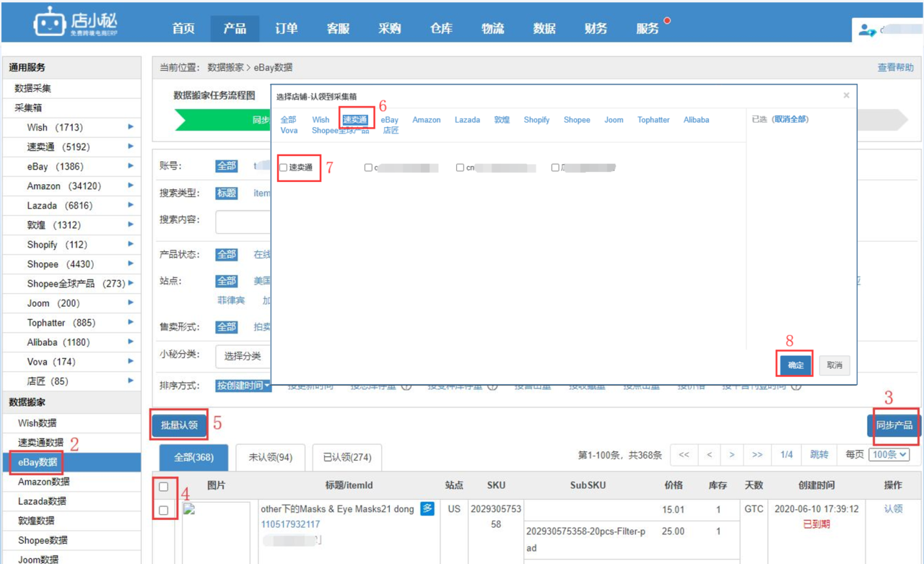This screenshot has width=924, height=564.
Task: Expand the Lazada (6816) arrow
Action: click(131, 205)
